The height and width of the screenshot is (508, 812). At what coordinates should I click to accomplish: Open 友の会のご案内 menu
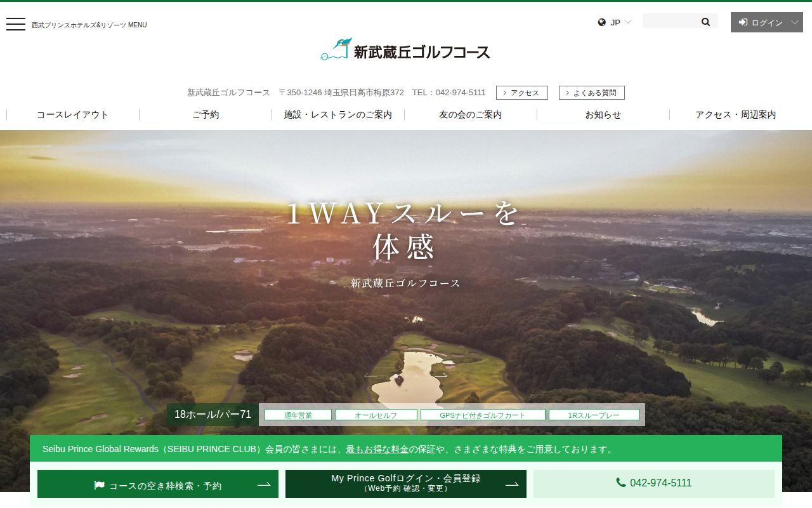coord(471,115)
